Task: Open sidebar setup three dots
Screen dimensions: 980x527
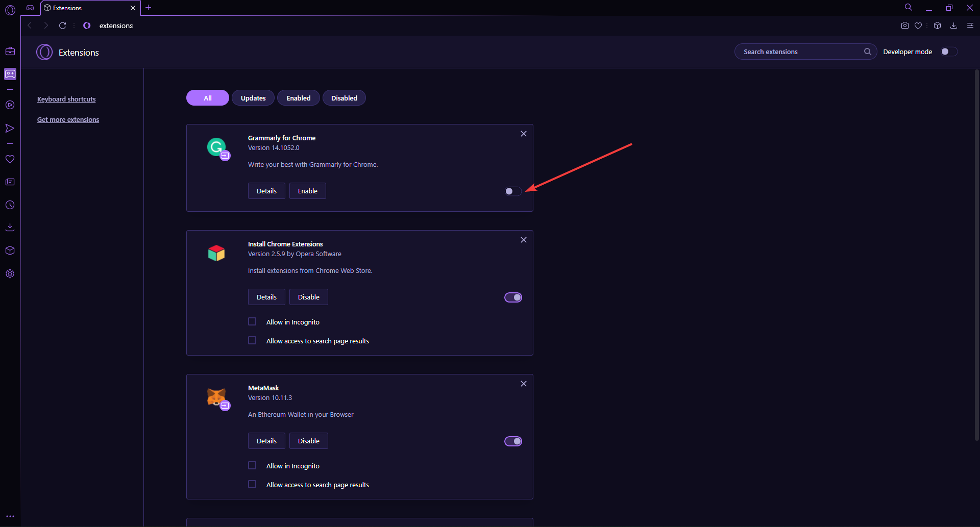Action: (10, 516)
